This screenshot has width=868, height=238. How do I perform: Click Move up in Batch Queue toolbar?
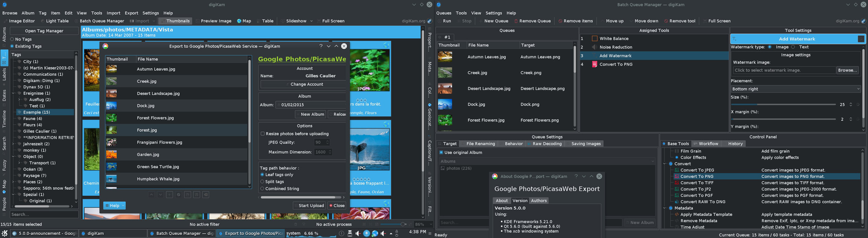tap(612, 21)
